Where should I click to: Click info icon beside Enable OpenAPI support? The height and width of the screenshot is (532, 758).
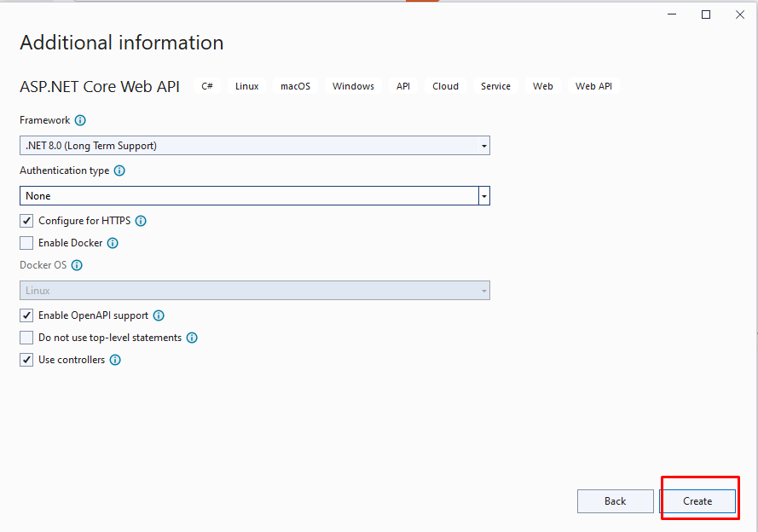(x=159, y=315)
